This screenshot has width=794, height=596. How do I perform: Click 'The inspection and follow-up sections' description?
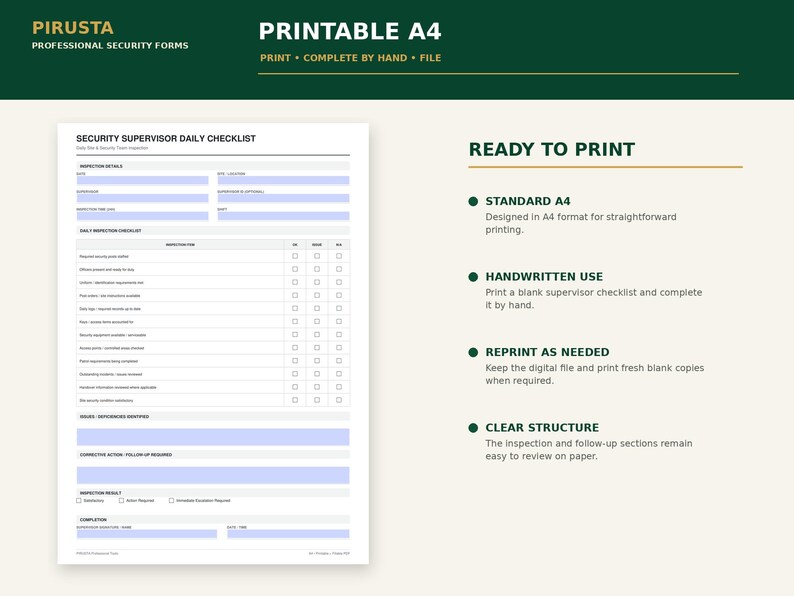point(588,450)
